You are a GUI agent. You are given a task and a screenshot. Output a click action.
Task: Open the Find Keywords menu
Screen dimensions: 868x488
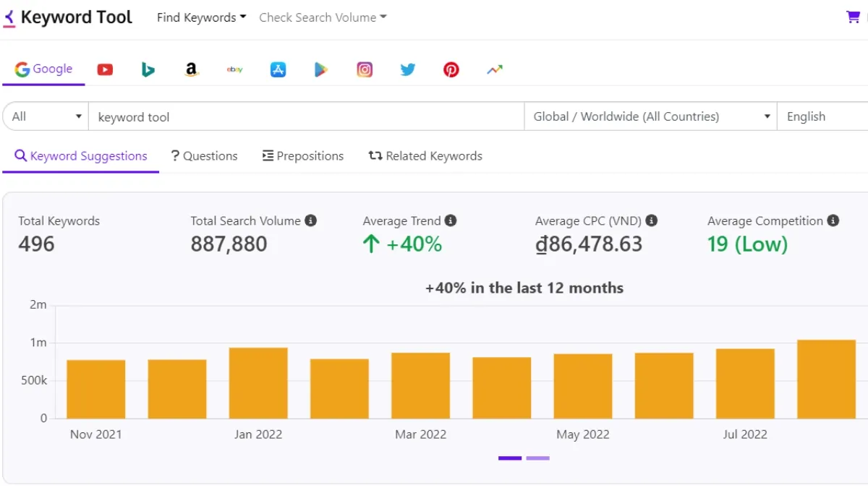200,17
